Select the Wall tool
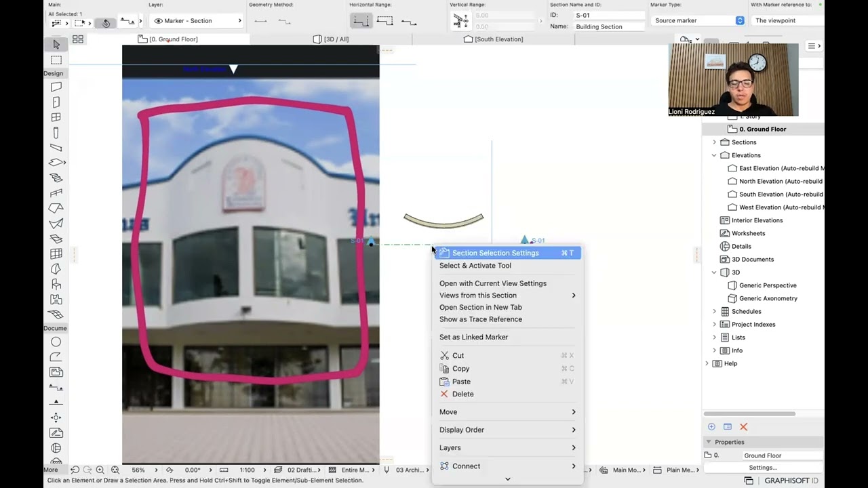Viewport: 868px width, 488px height. 56,87
